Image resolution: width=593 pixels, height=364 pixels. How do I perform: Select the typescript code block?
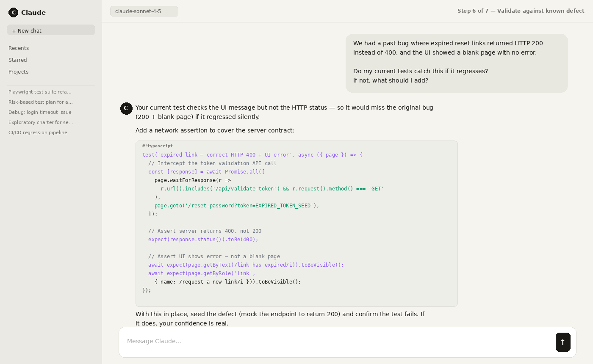point(296,223)
